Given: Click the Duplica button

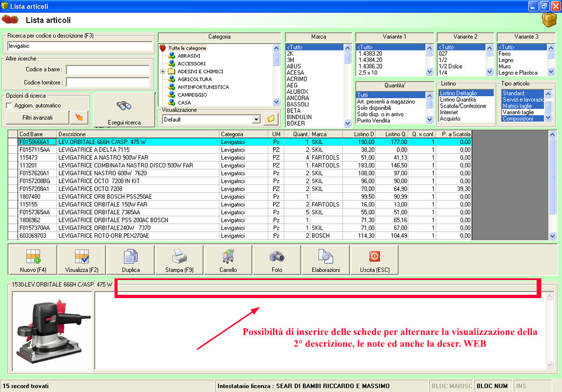Looking at the screenshot, I should point(131,260).
